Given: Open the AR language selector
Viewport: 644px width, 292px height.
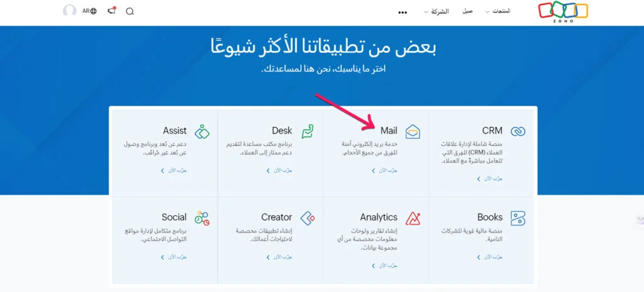Looking at the screenshot, I should pyautogui.click(x=89, y=11).
